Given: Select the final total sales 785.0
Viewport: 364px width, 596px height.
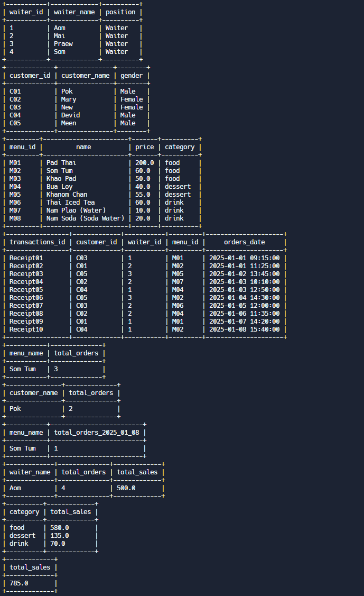Looking at the screenshot, I should coord(18,583).
